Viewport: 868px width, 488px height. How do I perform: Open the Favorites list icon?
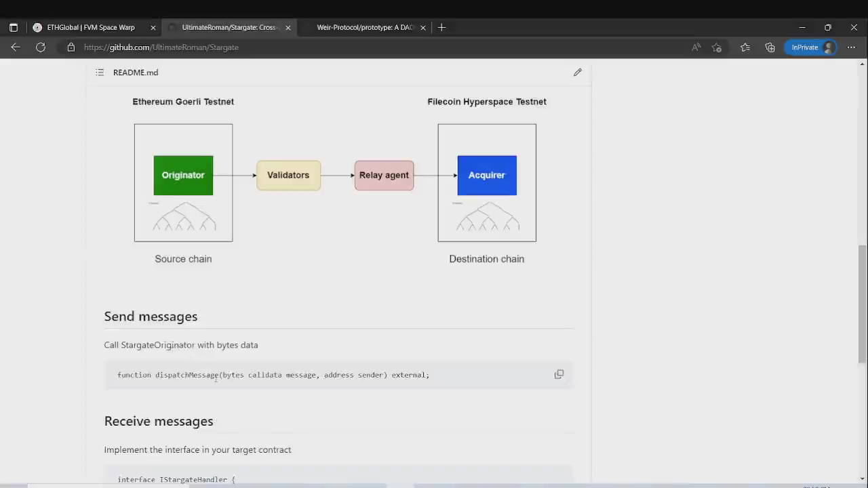tap(745, 47)
